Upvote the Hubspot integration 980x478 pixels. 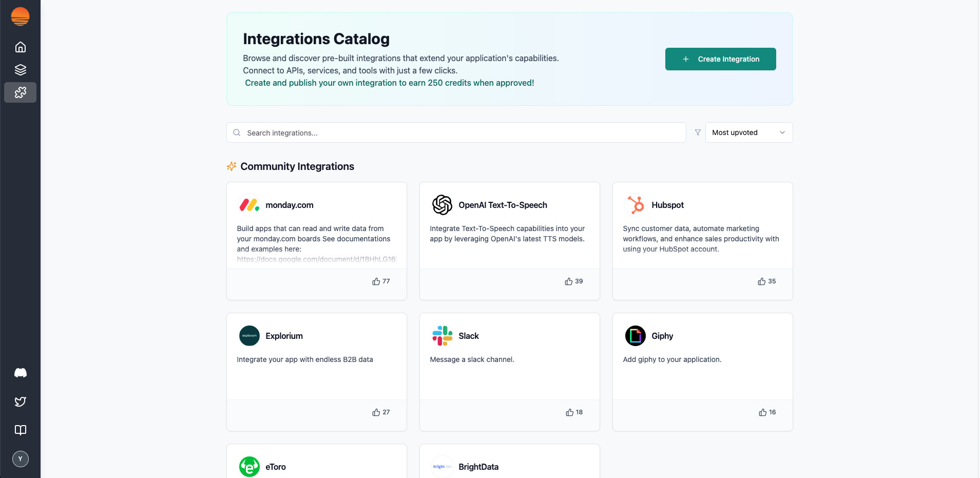(767, 281)
